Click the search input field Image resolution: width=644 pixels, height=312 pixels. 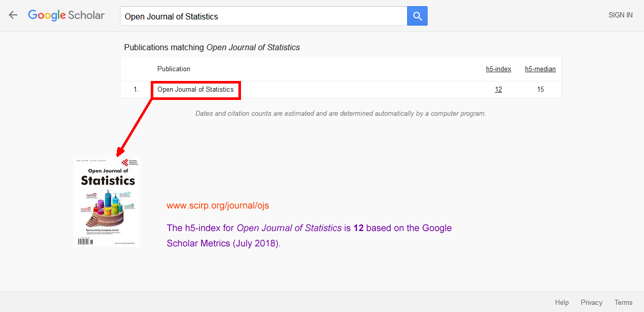[264, 16]
